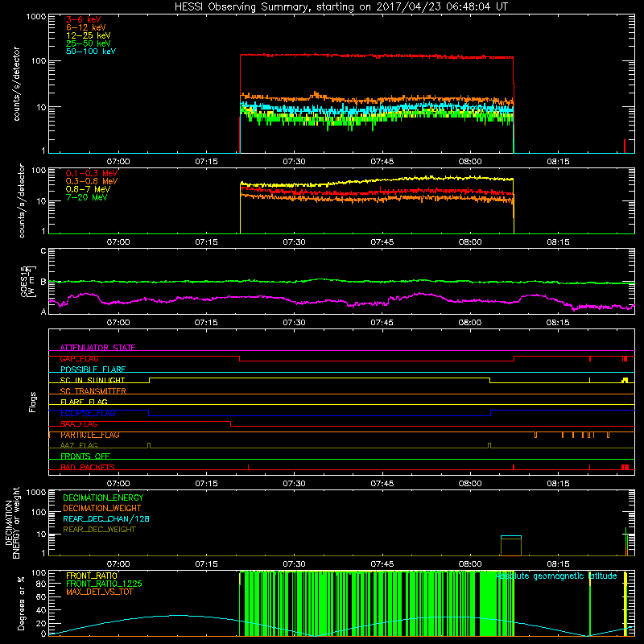Select the SC_IN_SUNLIGHT flag label

point(93,380)
